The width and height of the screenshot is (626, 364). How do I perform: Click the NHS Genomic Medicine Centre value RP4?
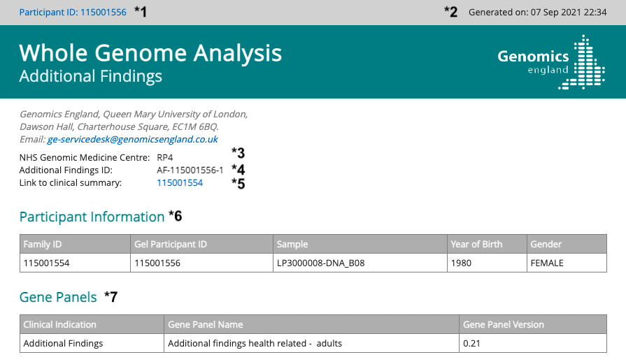coord(164,158)
